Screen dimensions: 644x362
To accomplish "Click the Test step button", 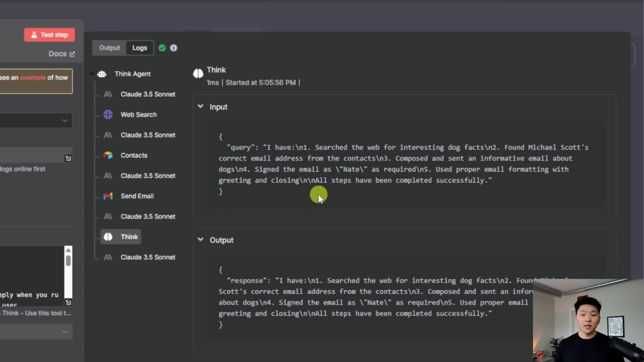I will tap(49, 34).
